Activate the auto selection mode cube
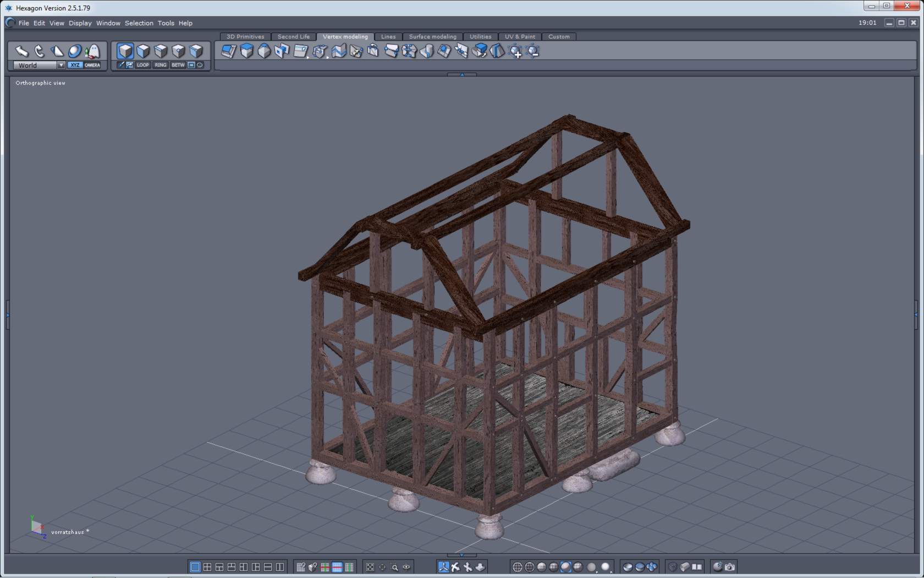This screenshot has height=578, width=924. point(125,51)
